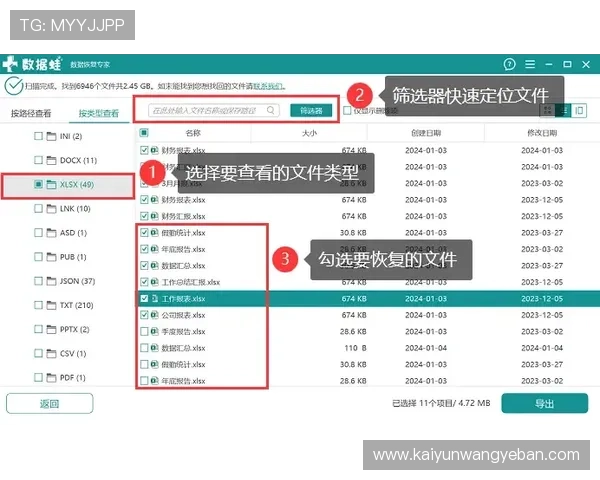The image size is (600, 480).
Task: Click file icon of 工作报表.xlsx
Action: click(154, 299)
